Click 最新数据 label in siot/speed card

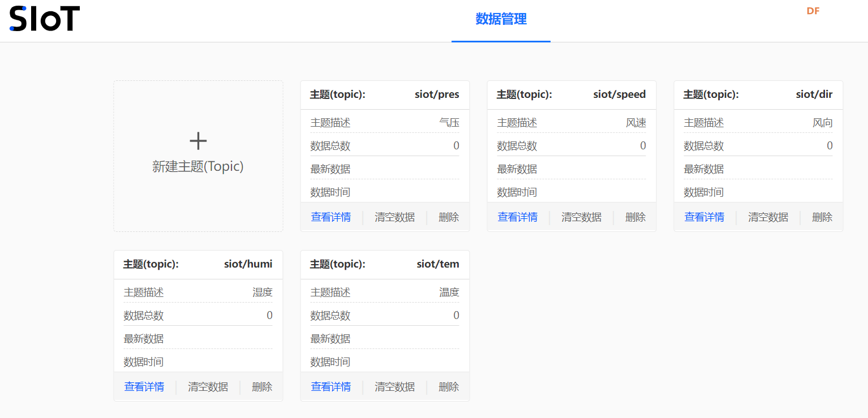pyautogui.click(x=517, y=169)
